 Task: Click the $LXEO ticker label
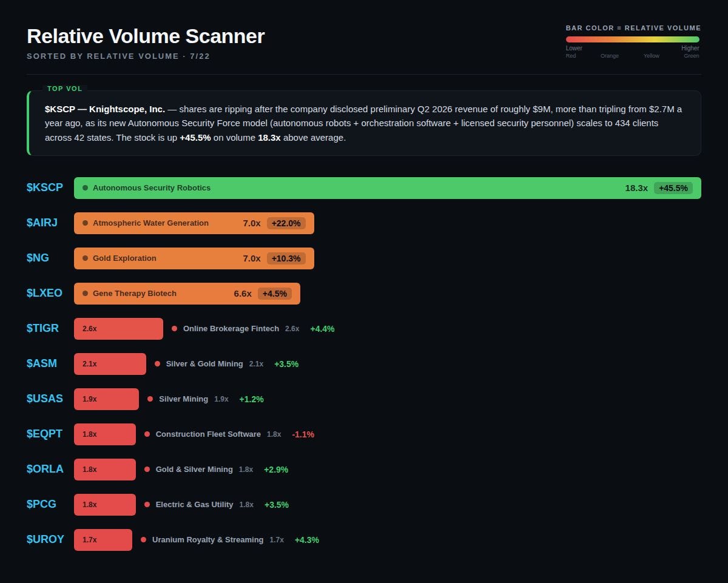pos(44,293)
